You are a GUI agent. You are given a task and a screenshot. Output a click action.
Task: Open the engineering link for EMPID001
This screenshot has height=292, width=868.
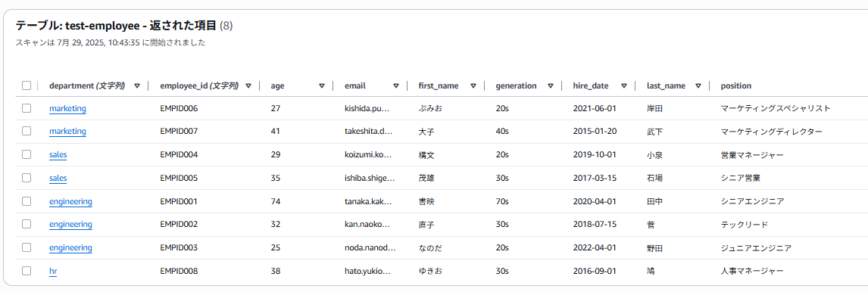tap(71, 201)
